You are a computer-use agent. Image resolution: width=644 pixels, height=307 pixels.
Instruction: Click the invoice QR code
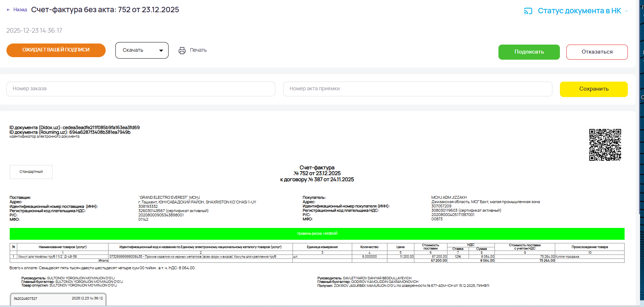(x=605, y=145)
